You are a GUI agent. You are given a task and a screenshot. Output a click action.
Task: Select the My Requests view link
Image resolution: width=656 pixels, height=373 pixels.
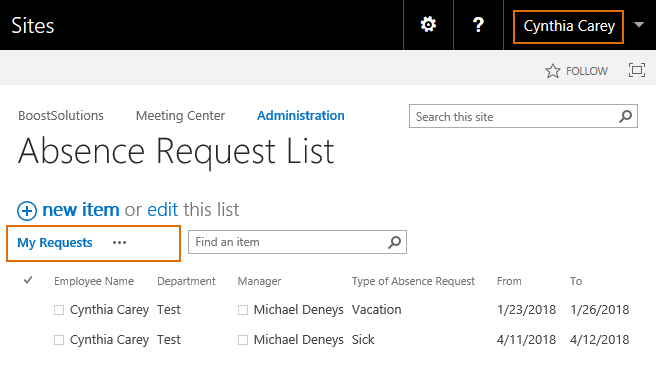(55, 243)
